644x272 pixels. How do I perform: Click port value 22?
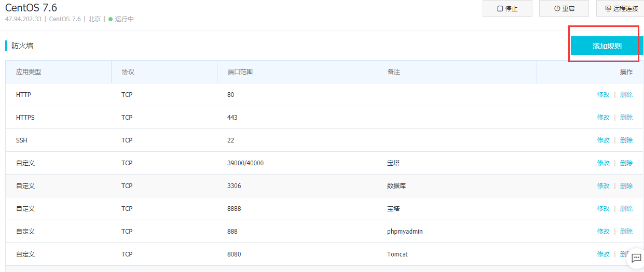tap(230, 140)
